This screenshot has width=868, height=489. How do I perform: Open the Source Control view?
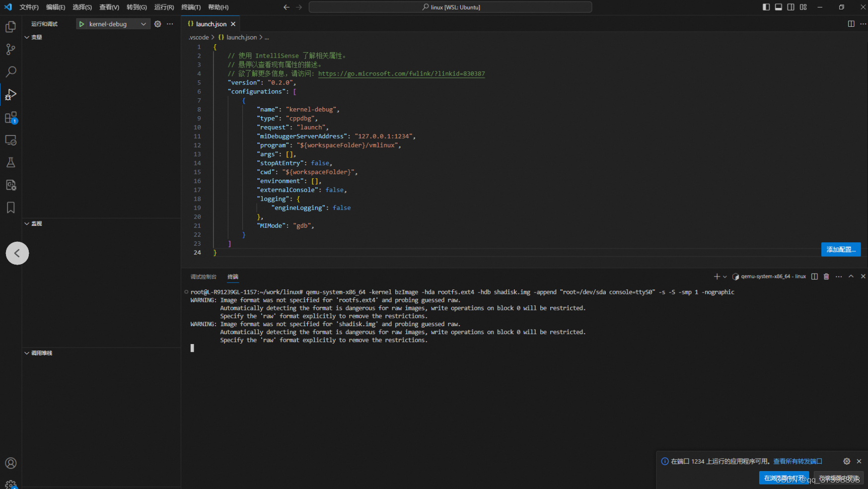(10, 49)
